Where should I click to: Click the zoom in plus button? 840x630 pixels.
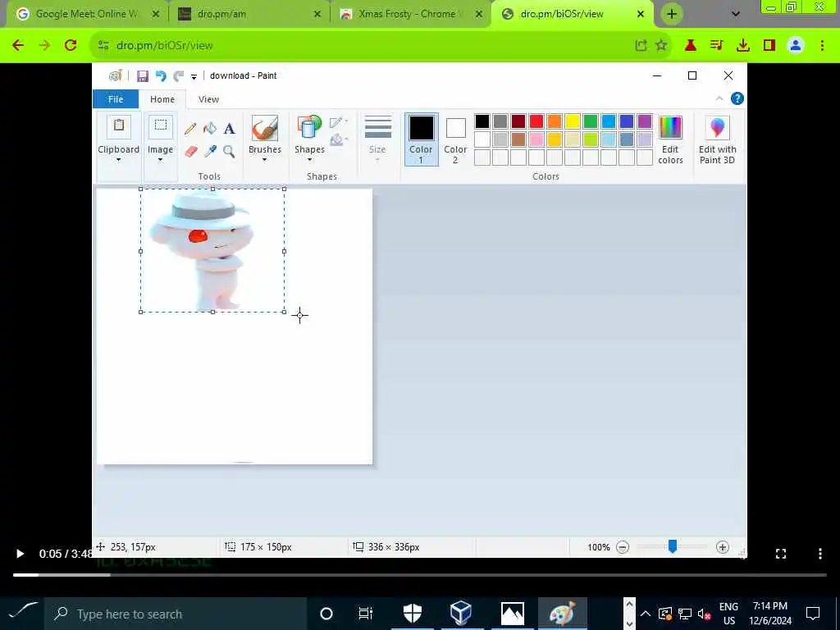coord(722,547)
